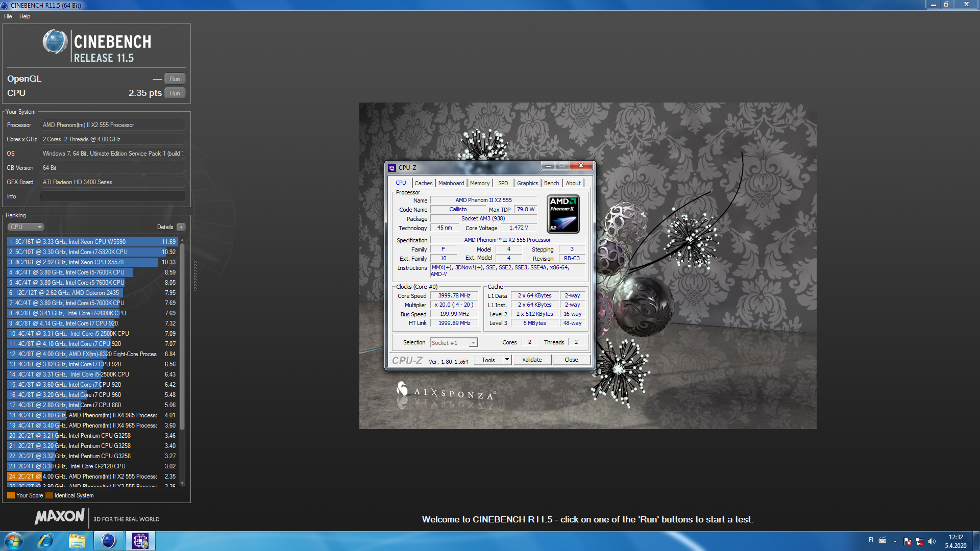Viewport: 980px width, 551px height.
Task: Click the ranking scrollbar down arrow
Action: click(x=182, y=483)
